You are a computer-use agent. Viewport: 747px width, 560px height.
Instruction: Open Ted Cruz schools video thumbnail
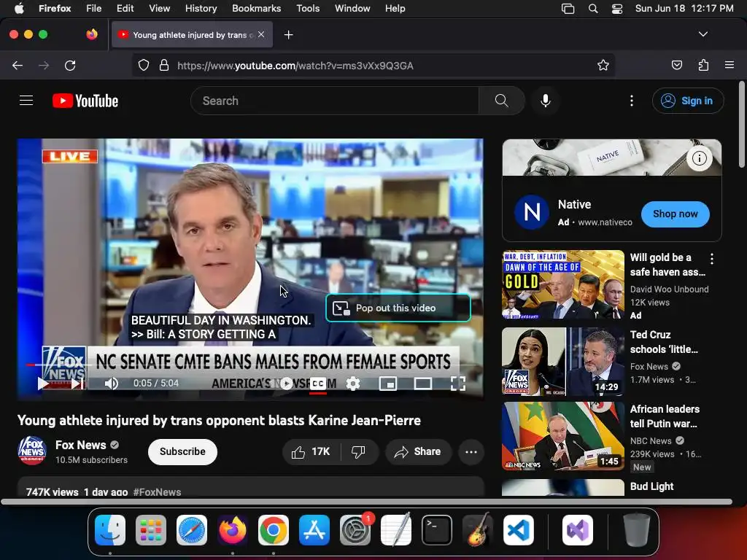pyautogui.click(x=562, y=361)
